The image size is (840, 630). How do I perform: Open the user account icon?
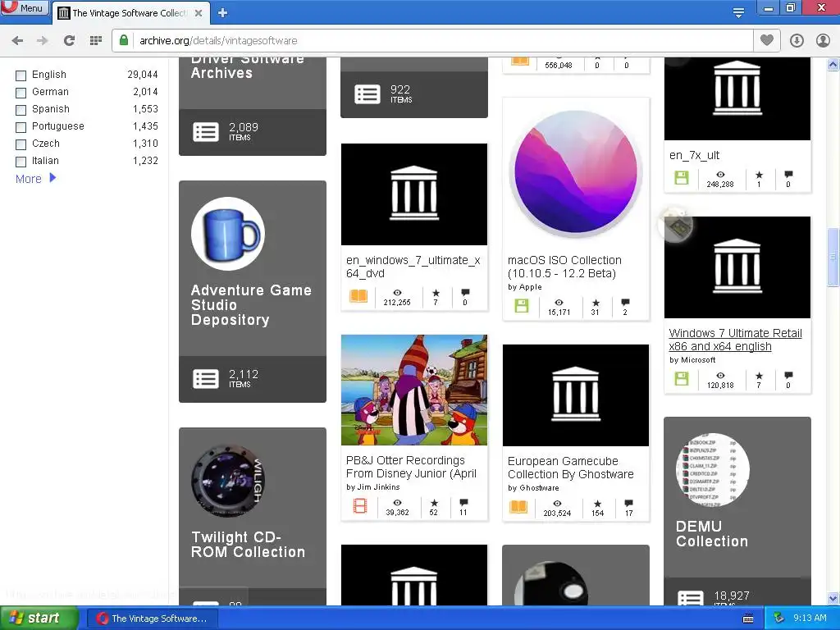click(823, 40)
